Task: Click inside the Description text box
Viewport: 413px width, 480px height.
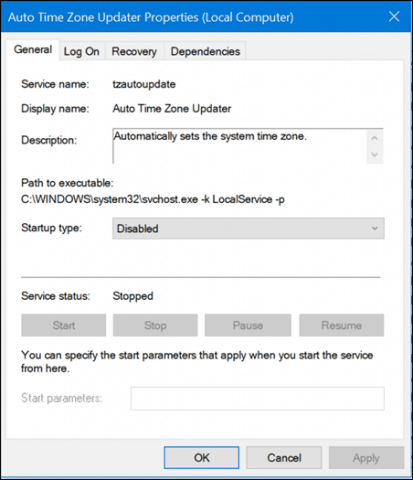Action: (240, 146)
